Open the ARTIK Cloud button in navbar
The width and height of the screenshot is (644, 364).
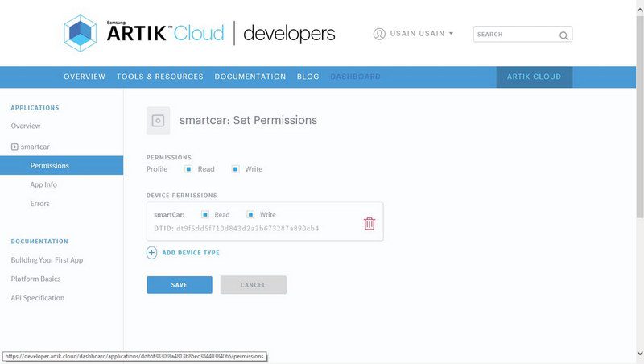[x=534, y=77]
